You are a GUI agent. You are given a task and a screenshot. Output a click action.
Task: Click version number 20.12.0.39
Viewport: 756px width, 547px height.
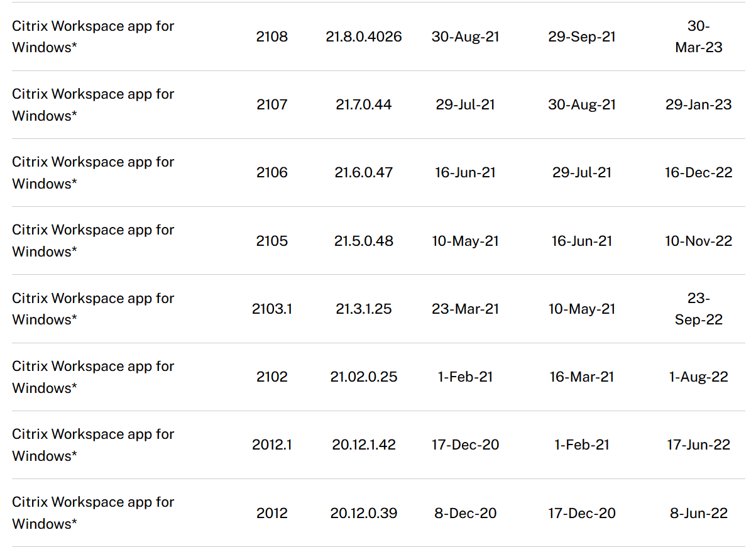[x=364, y=513]
